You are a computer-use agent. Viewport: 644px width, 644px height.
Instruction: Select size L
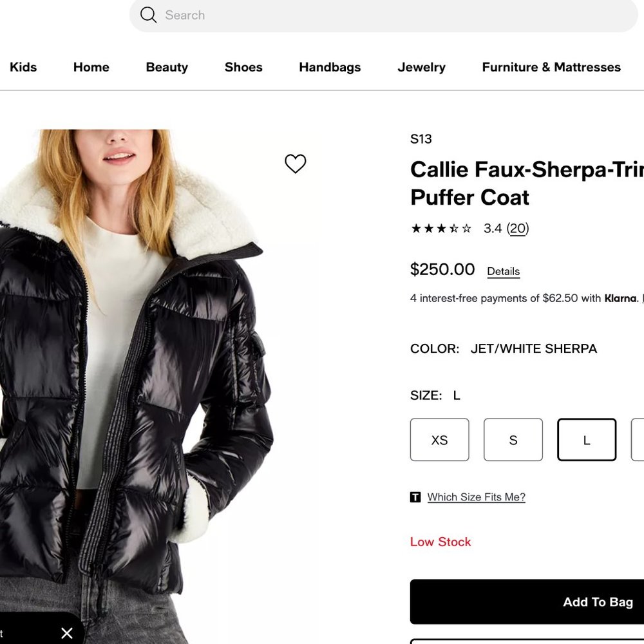(x=587, y=440)
